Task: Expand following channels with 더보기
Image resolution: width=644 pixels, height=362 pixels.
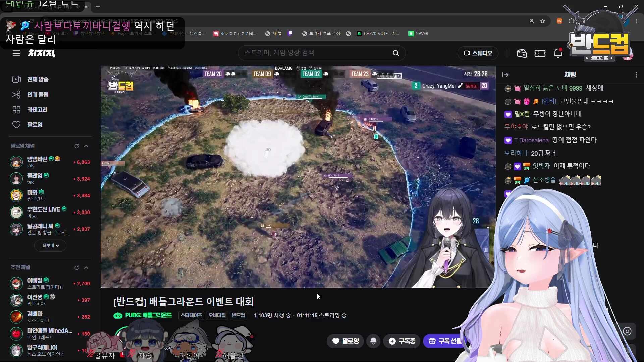Action: (x=50, y=245)
